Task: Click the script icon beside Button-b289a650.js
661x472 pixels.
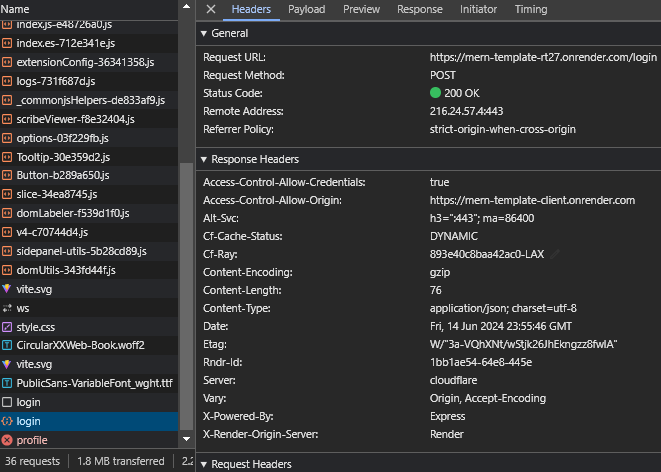Action: coord(7,175)
